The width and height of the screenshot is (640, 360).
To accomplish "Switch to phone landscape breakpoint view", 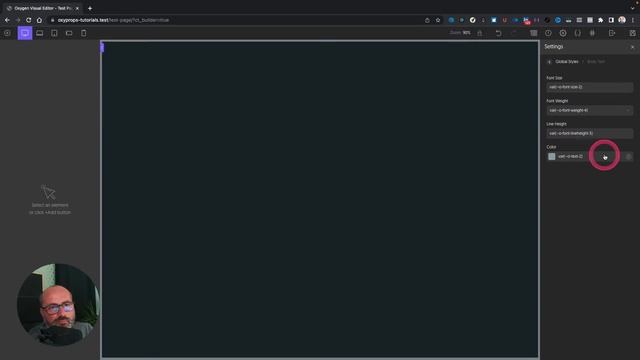I will click(x=69, y=33).
